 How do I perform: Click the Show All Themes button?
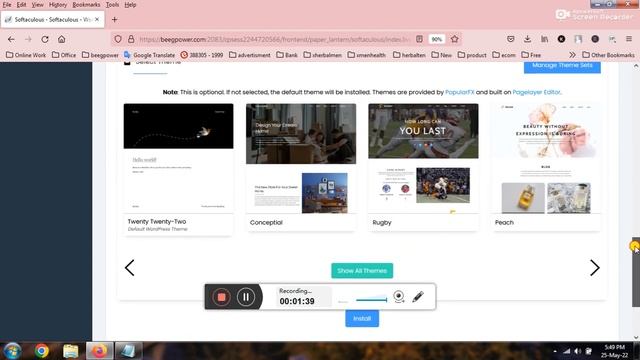coord(362,271)
